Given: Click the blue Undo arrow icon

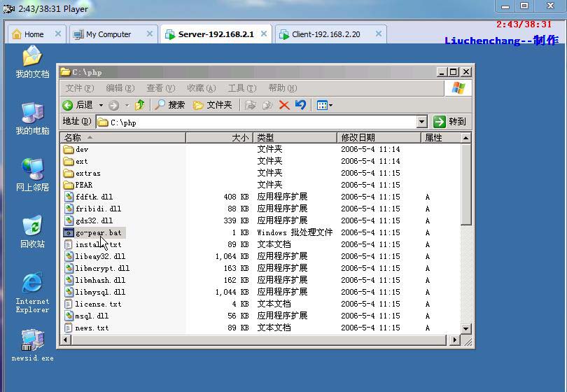Looking at the screenshot, I should pos(300,105).
